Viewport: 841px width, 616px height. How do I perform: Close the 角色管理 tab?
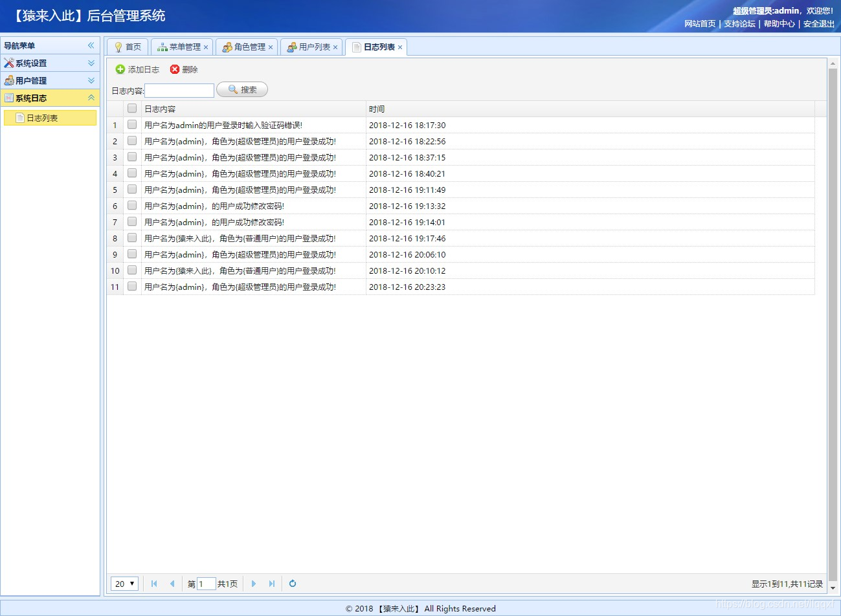pos(271,47)
